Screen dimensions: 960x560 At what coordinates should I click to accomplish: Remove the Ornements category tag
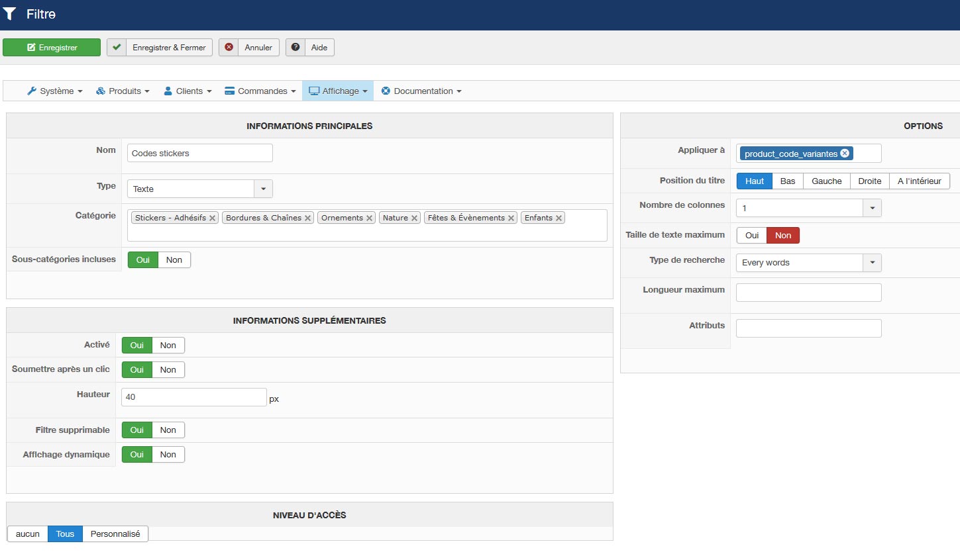click(x=369, y=218)
